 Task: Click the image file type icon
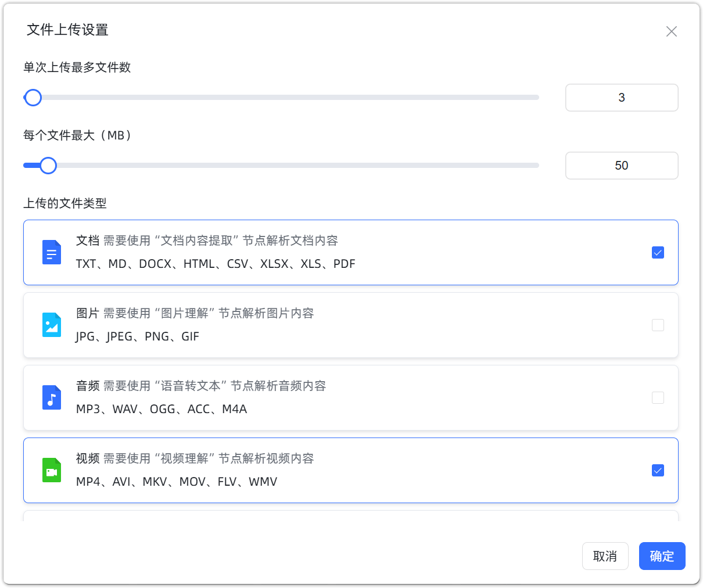click(52, 325)
